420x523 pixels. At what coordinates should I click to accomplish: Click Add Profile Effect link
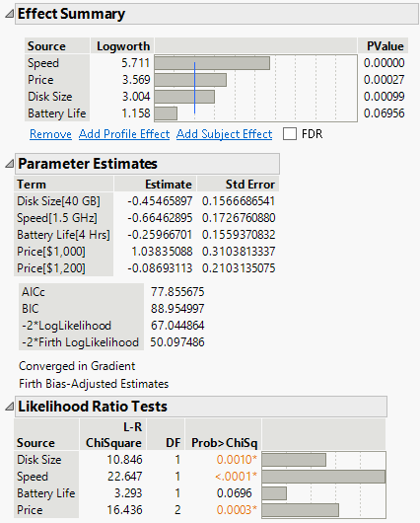(x=124, y=134)
